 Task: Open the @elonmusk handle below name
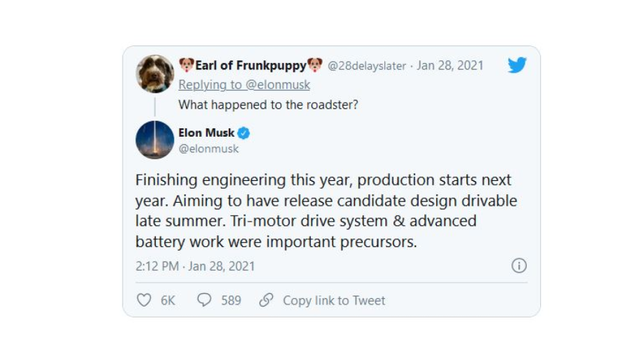(x=208, y=149)
